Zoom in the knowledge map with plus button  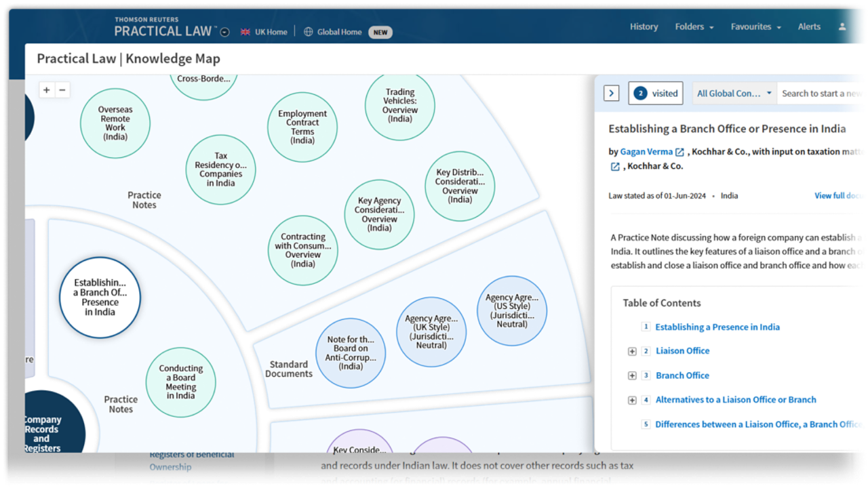coord(46,90)
